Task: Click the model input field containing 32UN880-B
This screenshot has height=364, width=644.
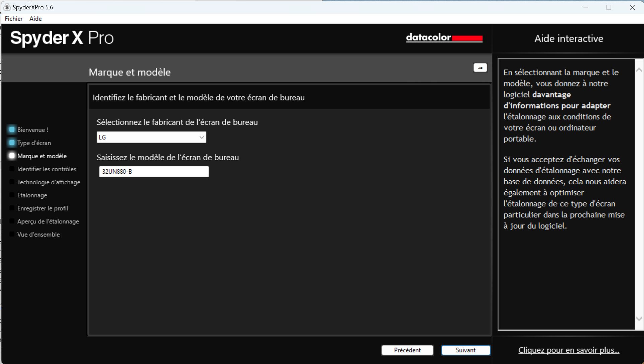Action: coord(154,172)
